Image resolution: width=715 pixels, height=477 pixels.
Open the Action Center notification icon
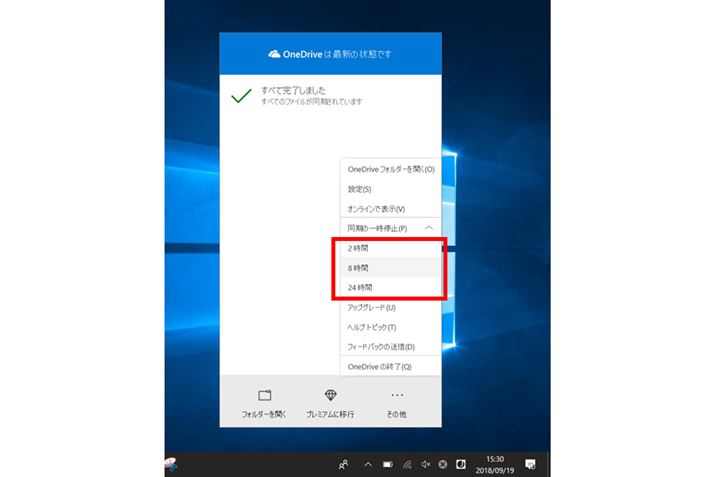530,465
